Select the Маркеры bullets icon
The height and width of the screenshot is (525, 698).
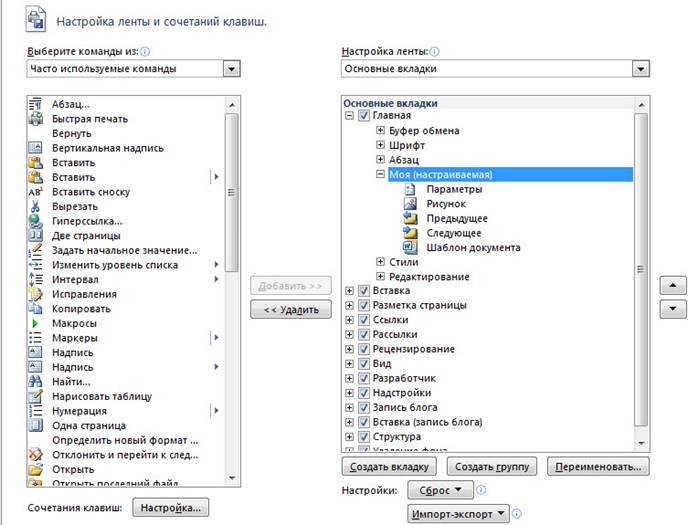(35, 338)
